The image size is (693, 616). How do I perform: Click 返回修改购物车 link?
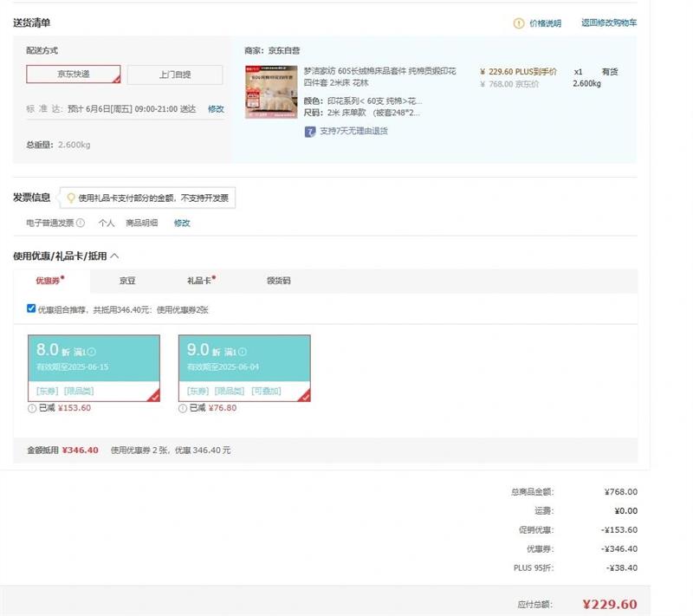[608, 23]
